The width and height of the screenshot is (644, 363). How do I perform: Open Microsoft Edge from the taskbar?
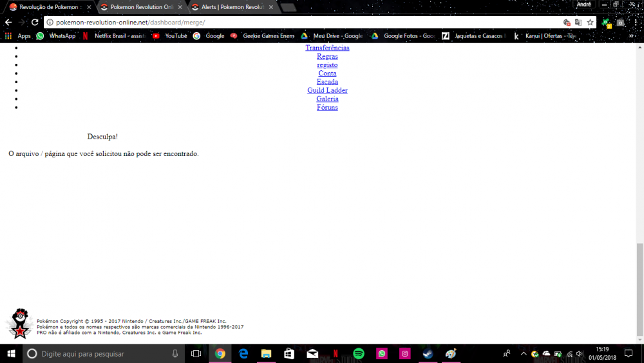[x=243, y=353]
